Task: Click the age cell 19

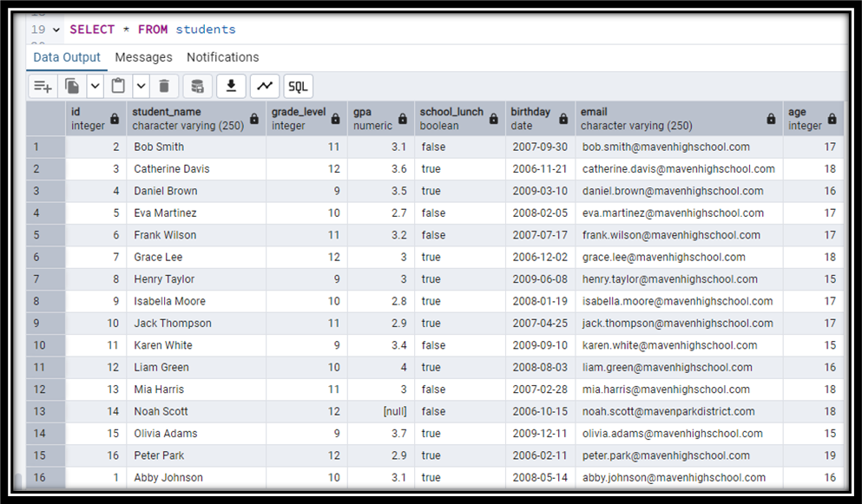Action: tap(813, 455)
